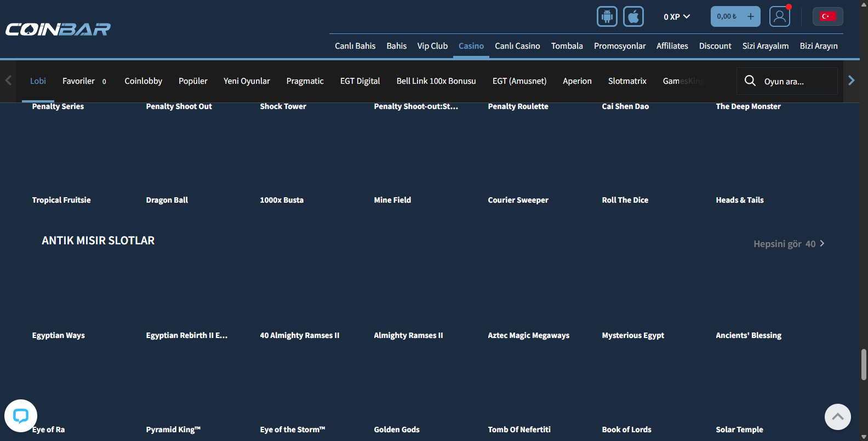The image size is (868, 441).
Task: Click the scroll-to-top arrow button
Action: tap(837, 417)
